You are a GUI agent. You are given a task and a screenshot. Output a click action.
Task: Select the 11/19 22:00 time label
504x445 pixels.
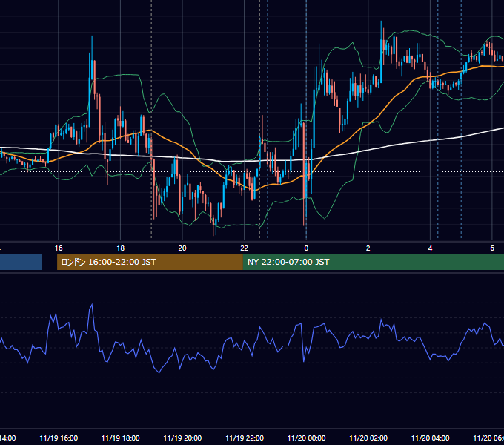click(245, 438)
